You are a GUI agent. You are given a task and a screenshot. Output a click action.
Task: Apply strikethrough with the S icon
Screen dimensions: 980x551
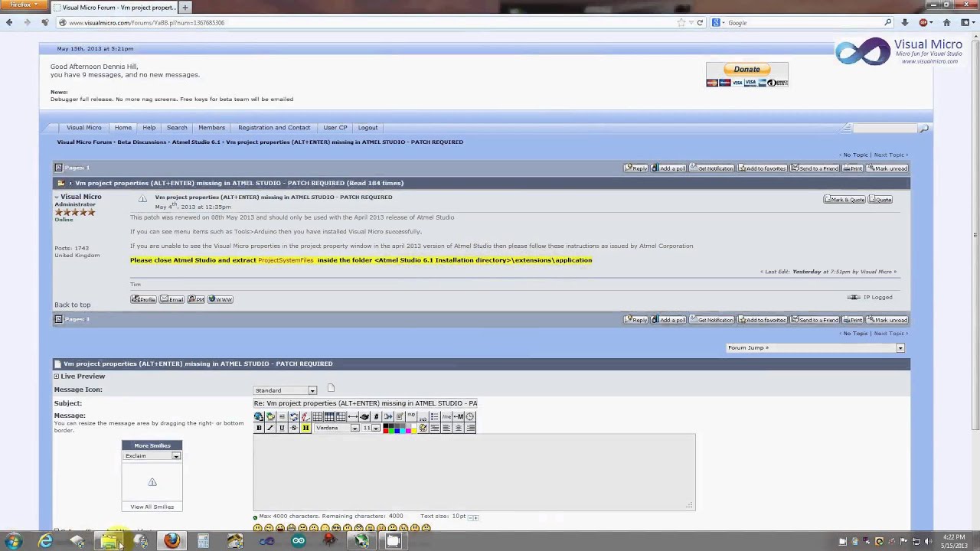(294, 428)
